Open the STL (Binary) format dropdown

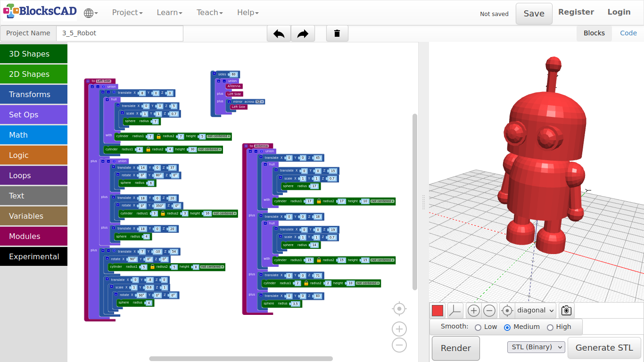(x=536, y=347)
